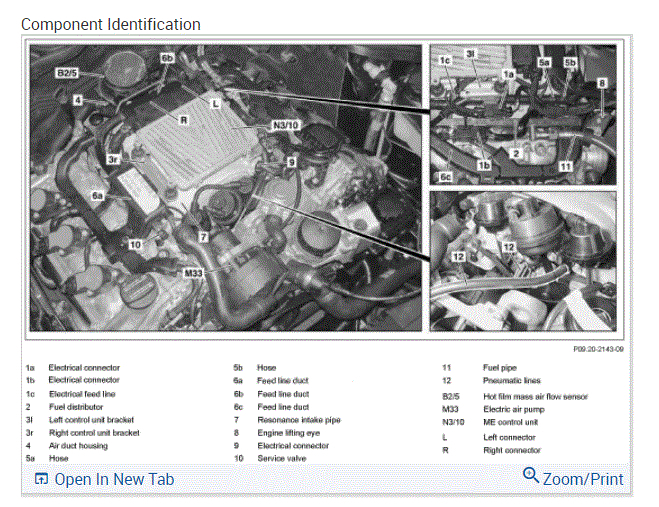The width and height of the screenshot is (659, 507).
Task: Click the 1c callout in upper inset
Action: [x=445, y=61]
